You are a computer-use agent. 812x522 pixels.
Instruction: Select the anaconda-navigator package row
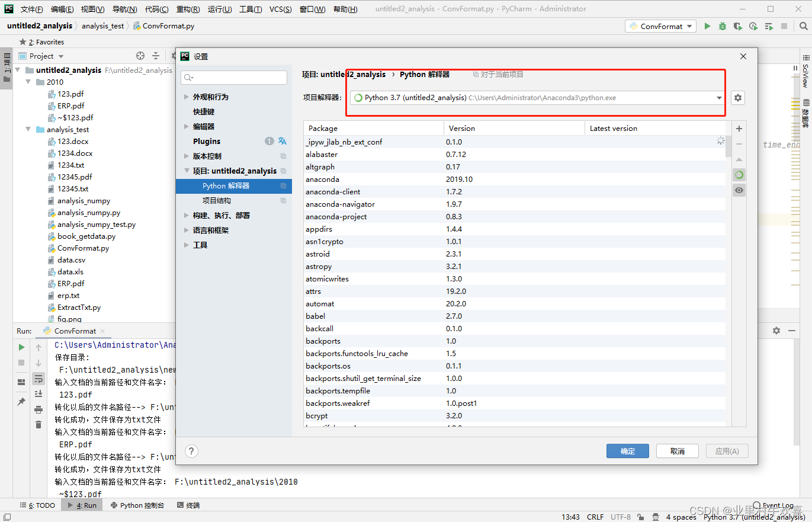515,204
